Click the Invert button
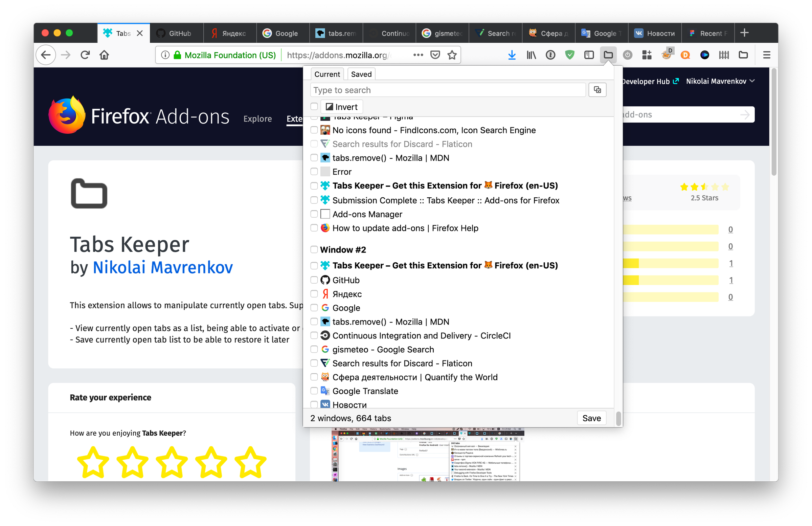The image size is (812, 526). point(341,107)
